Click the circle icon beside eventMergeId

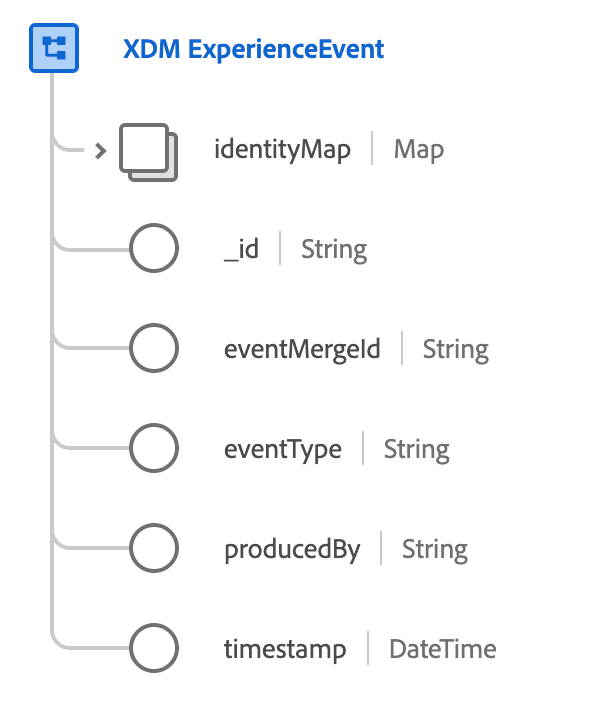click(x=154, y=348)
